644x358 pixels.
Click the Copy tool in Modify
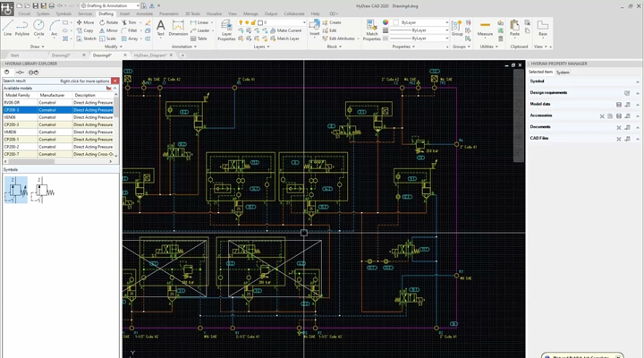(85, 30)
